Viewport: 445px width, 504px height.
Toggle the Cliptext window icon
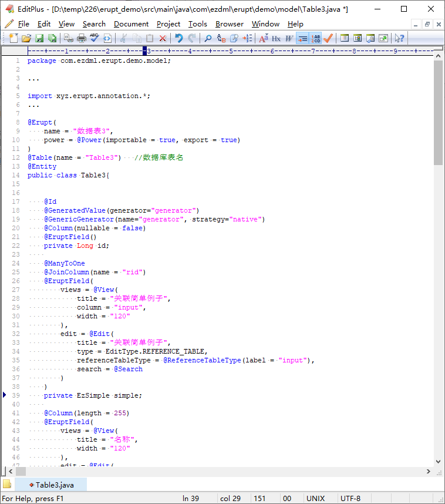tap(345, 38)
